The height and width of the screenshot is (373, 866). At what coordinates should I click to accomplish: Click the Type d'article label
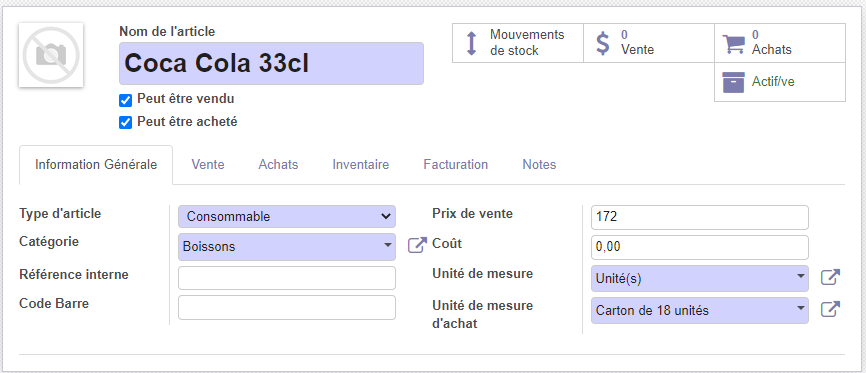click(x=60, y=213)
